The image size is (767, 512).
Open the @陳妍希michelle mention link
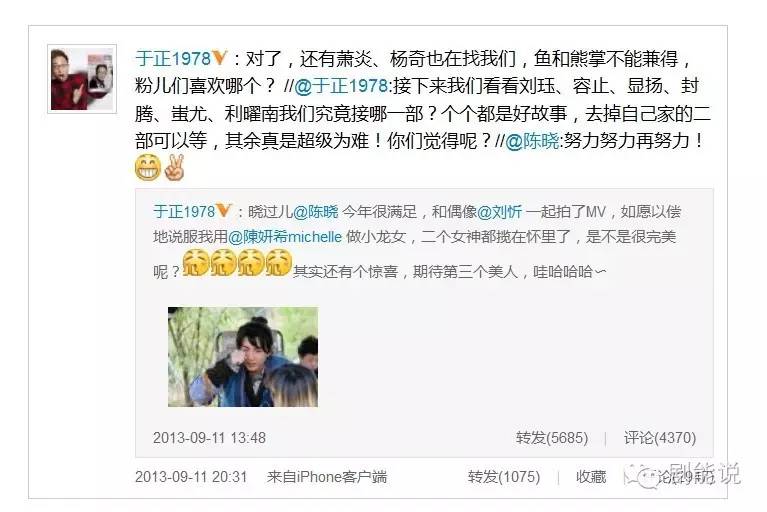(x=285, y=237)
